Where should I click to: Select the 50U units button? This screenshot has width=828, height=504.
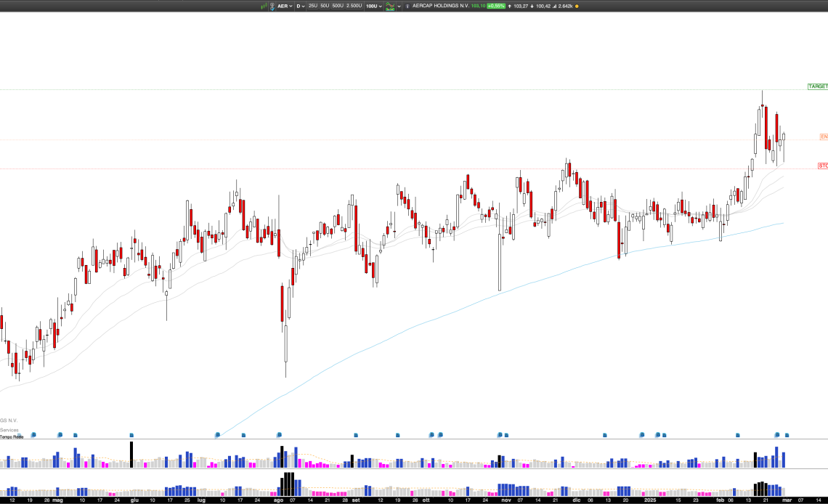325,6
